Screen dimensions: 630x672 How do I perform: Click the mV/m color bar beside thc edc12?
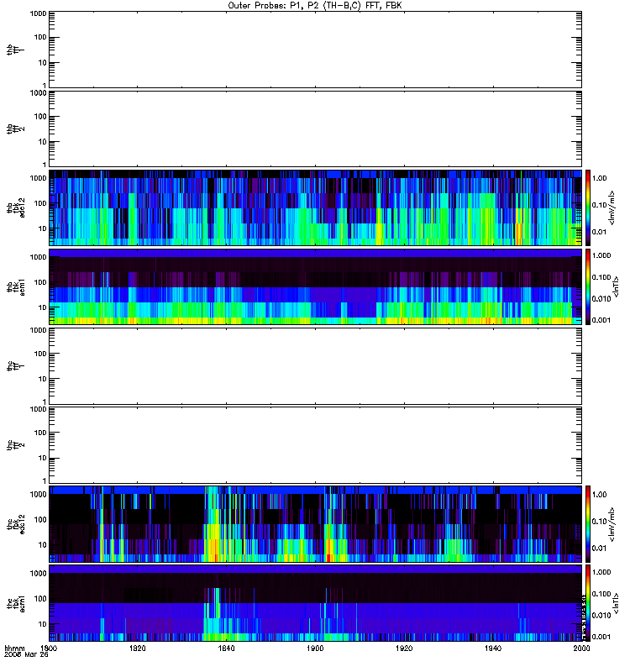588,524
